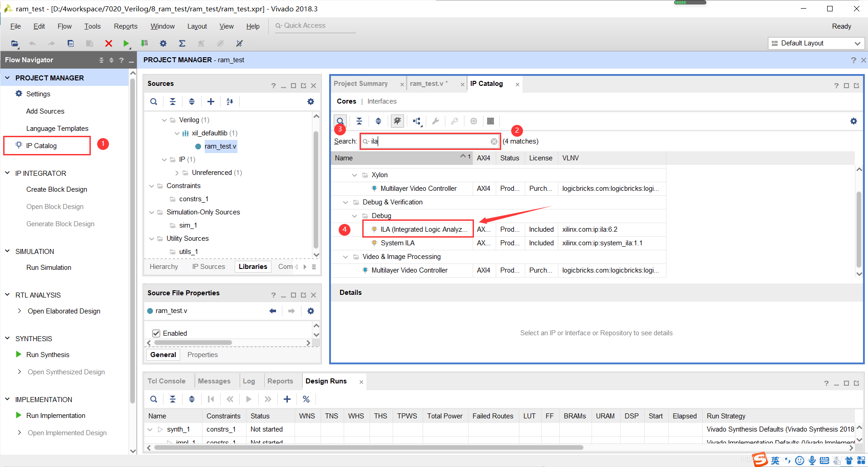Collapse the synth_1 run row
The width and height of the screenshot is (868, 467).
(x=150, y=430)
